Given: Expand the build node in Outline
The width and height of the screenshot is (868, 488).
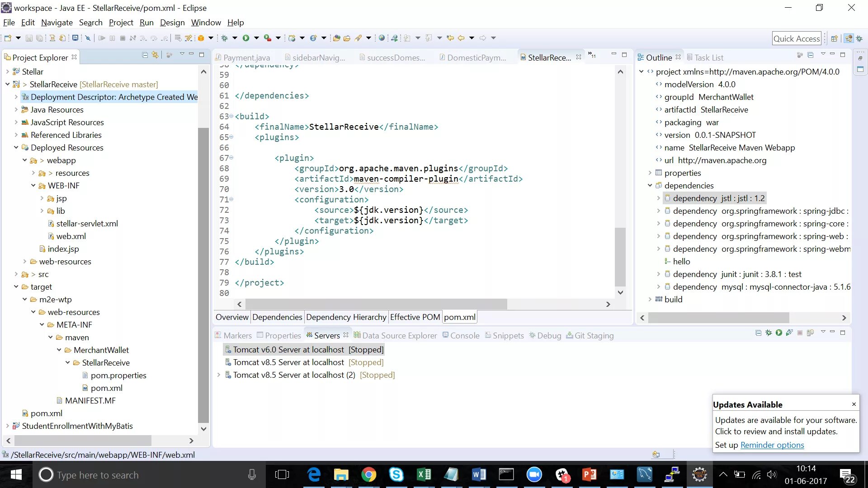Looking at the screenshot, I should [650, 299].
